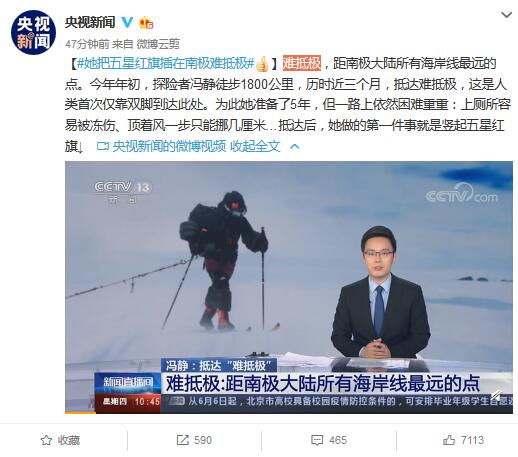Open the post options chevron menu

coord(506,15)
